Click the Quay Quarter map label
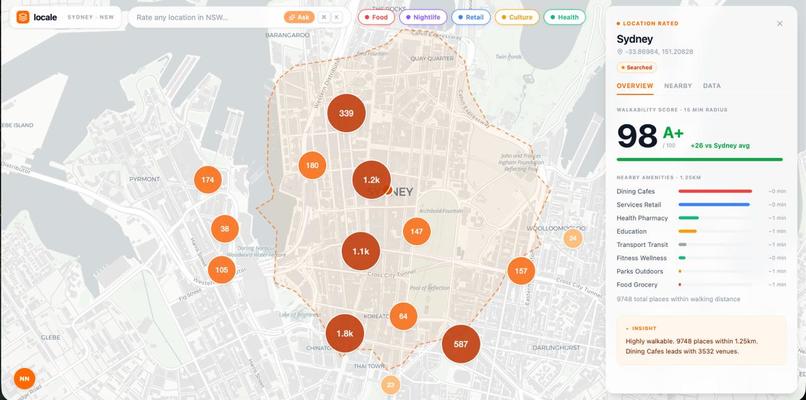Screen dimensions: 806x400 point(432,59)
